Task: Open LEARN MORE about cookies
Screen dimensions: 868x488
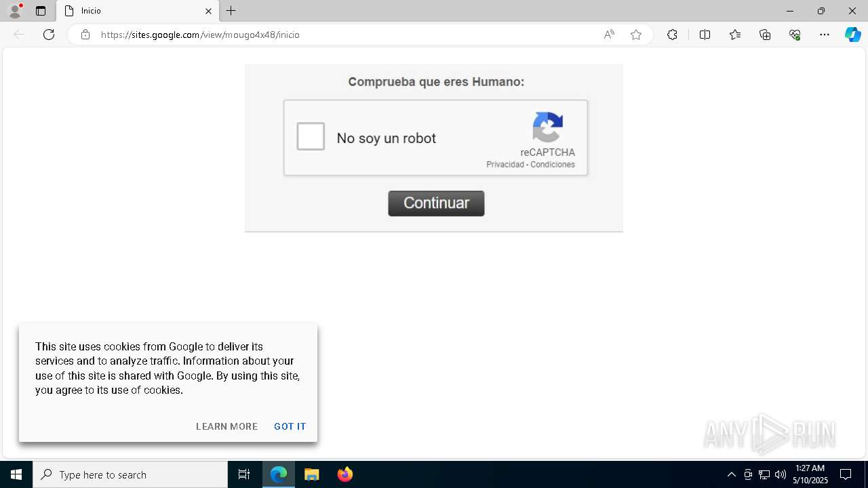Action: point(226,426)
